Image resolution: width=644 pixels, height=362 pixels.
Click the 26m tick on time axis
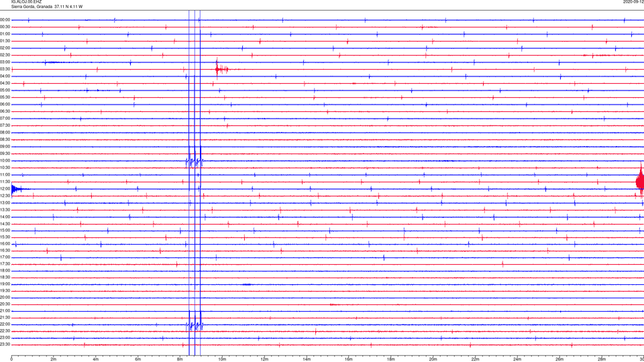pos(559,359)
